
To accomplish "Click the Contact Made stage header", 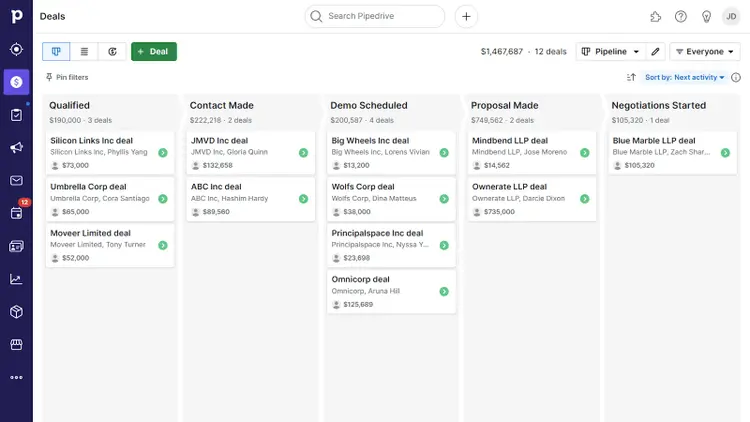I will [221, 105].
